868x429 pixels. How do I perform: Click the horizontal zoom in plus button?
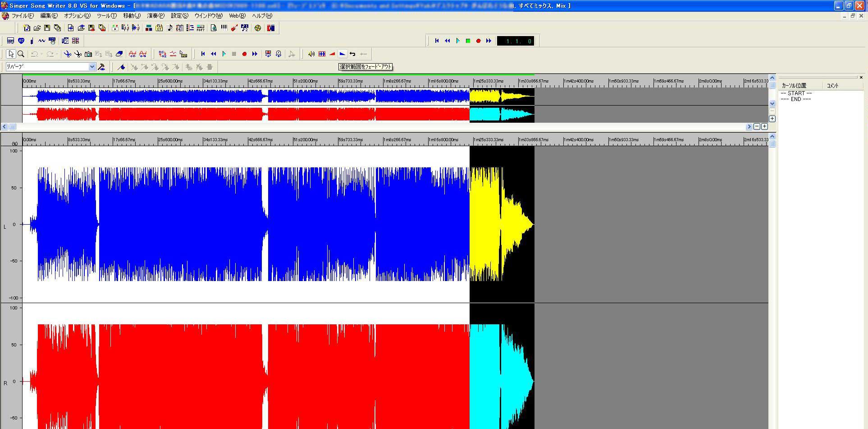[x=764, y=127]
